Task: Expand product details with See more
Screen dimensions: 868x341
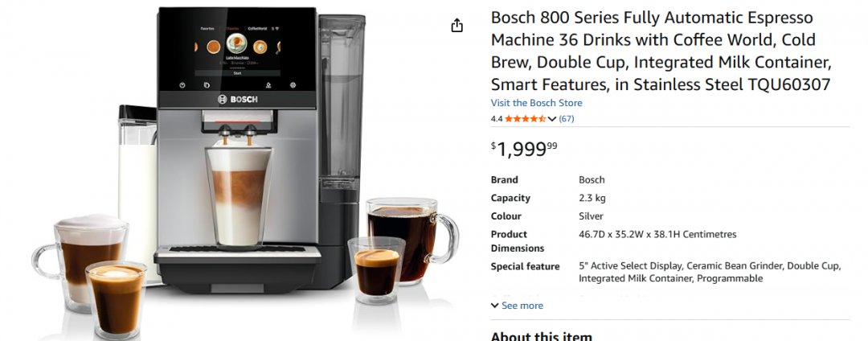Action: (x=517, y=306)
